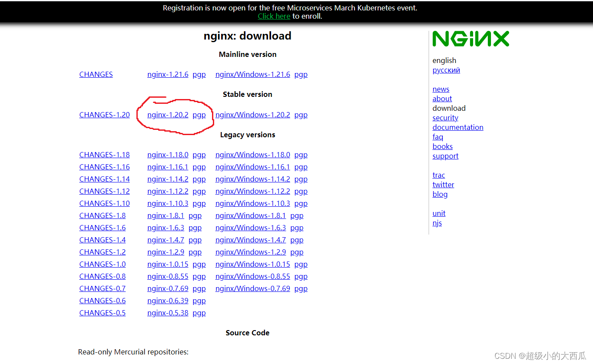The height and width of the screenshot is (364, 593).
Task: Download nginx-1.18.0
Action: click(168, 155)
